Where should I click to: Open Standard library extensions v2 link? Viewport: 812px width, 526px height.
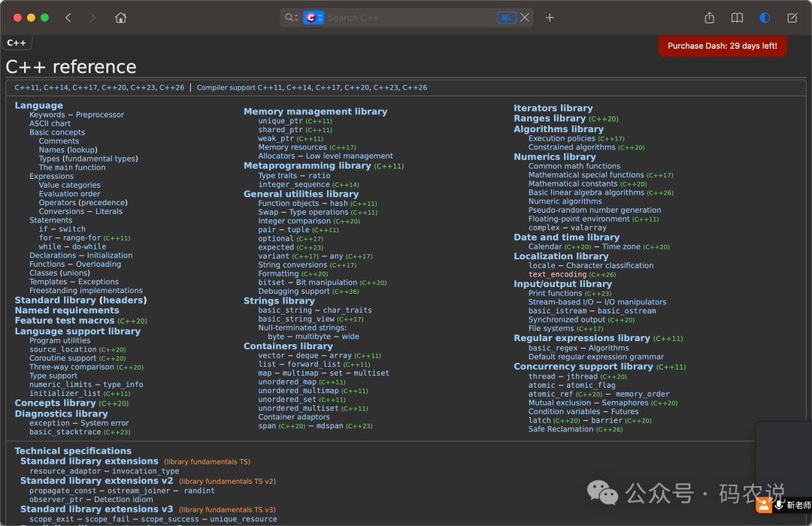point(97,481)
